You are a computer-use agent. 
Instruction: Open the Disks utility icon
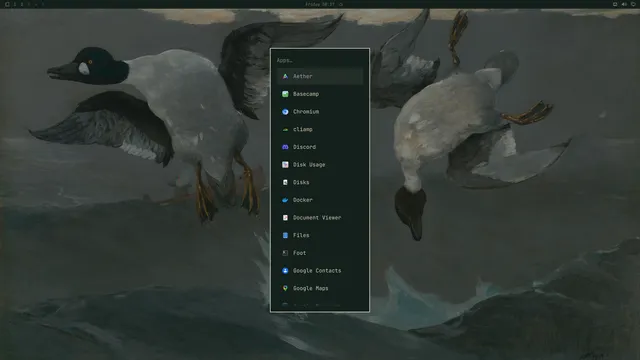[x=285, y=182]
